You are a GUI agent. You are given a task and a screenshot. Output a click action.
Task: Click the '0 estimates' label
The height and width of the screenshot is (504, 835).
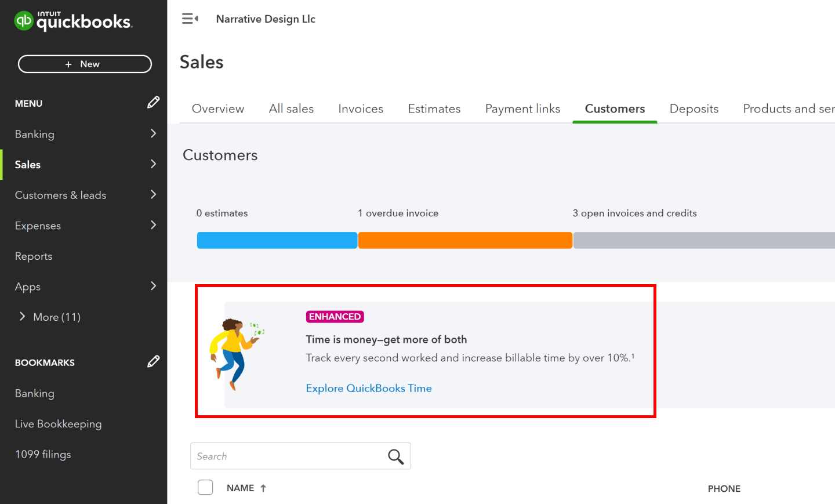tap(222, 213)
